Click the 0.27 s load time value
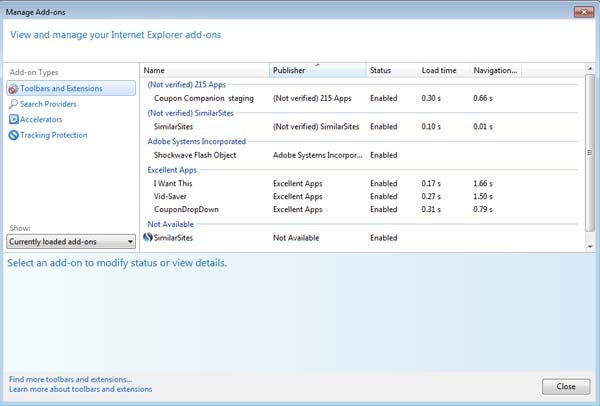600x406 pixels. 431,196
